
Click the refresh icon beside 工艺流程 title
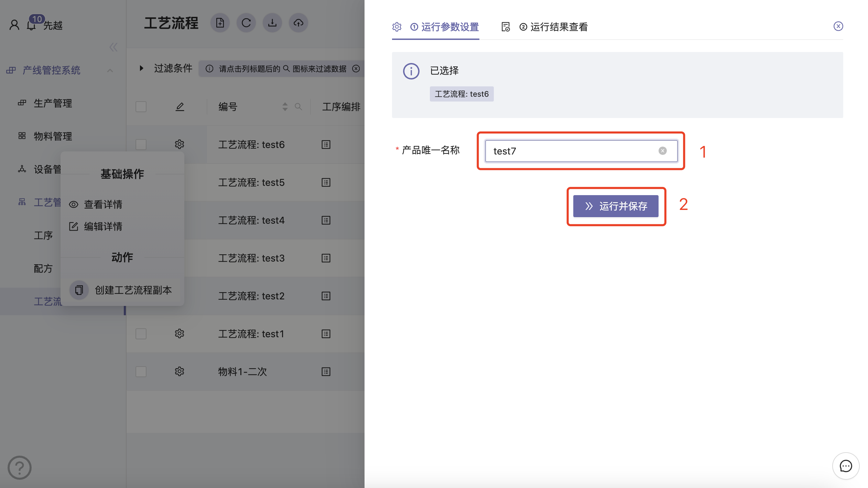[246, 23]
